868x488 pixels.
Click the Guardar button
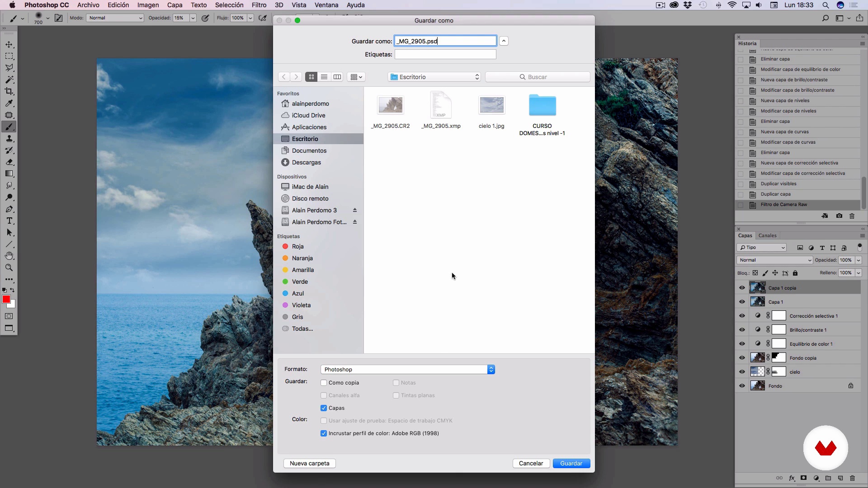[571, 463]
